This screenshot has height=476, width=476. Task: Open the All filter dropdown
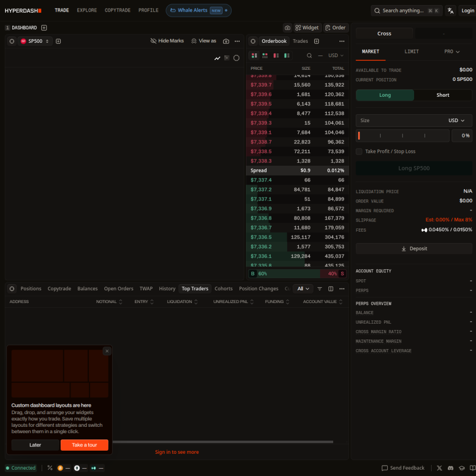[303, 289]
